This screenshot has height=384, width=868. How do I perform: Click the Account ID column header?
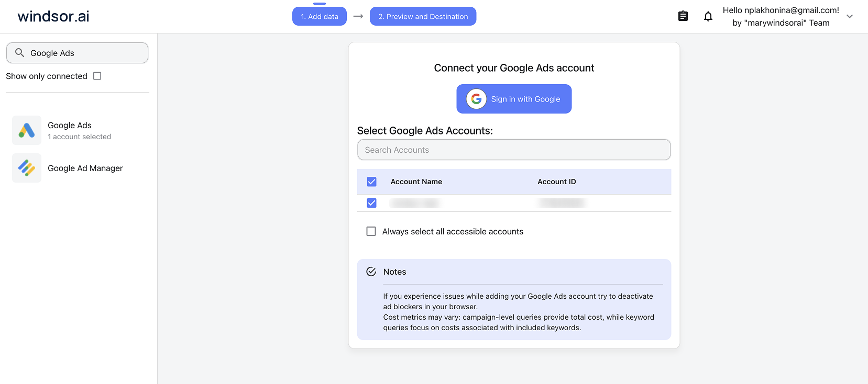tap(557, 182)
